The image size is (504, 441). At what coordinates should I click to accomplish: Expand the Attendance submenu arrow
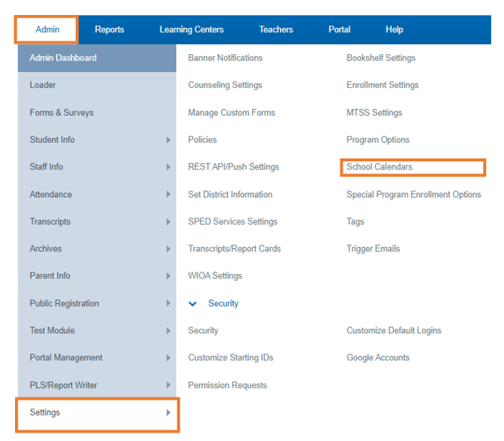(168, 194)
